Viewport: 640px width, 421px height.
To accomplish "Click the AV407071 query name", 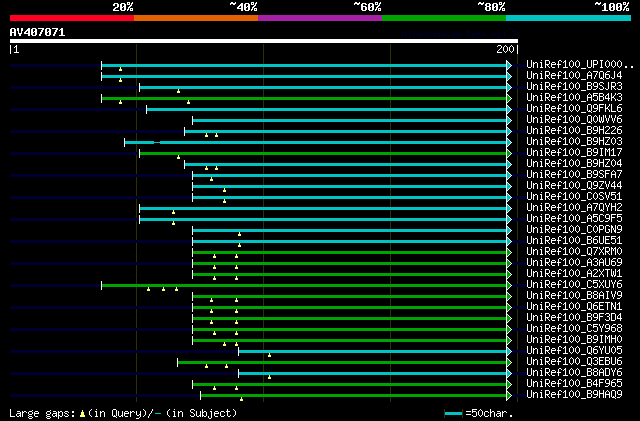I will [37, 32].
